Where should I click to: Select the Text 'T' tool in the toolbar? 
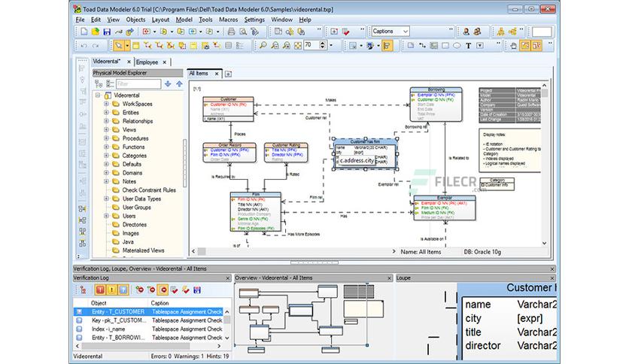coord(468,46)
